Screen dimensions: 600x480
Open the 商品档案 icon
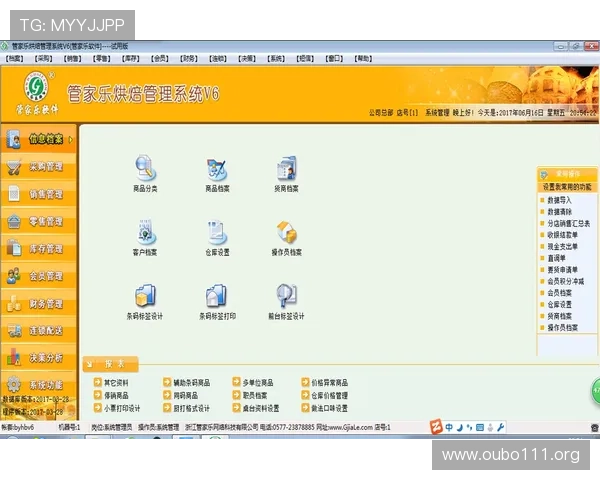pos(217,168)
